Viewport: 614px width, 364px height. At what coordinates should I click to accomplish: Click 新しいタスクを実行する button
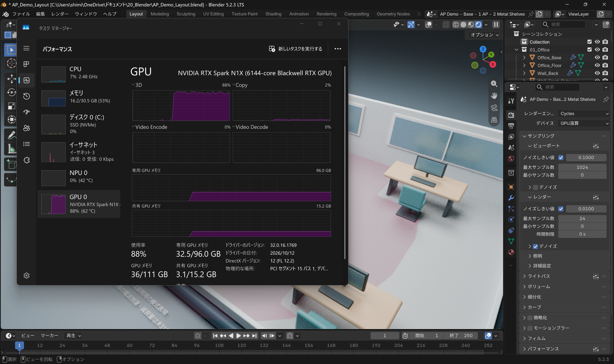(296, 49)
